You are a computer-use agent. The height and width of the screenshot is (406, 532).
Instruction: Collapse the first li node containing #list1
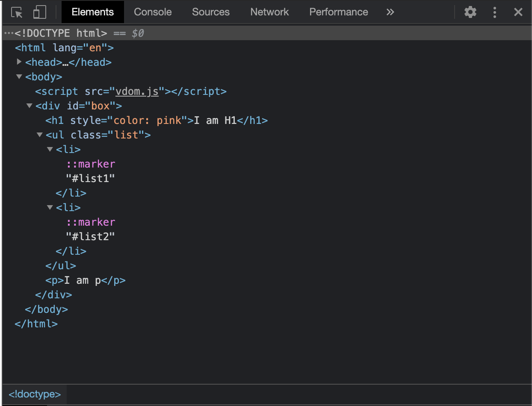pyautogui.click(x=50, y=149)
